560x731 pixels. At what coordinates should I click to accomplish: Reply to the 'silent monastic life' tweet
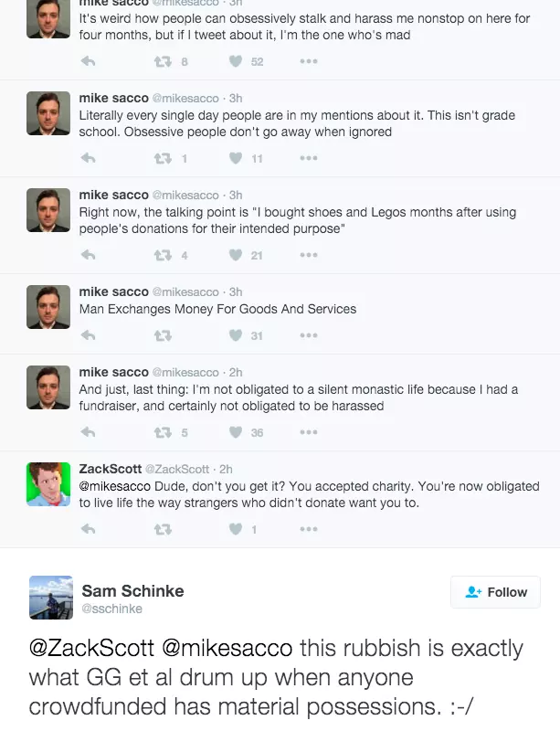point(89,432)
